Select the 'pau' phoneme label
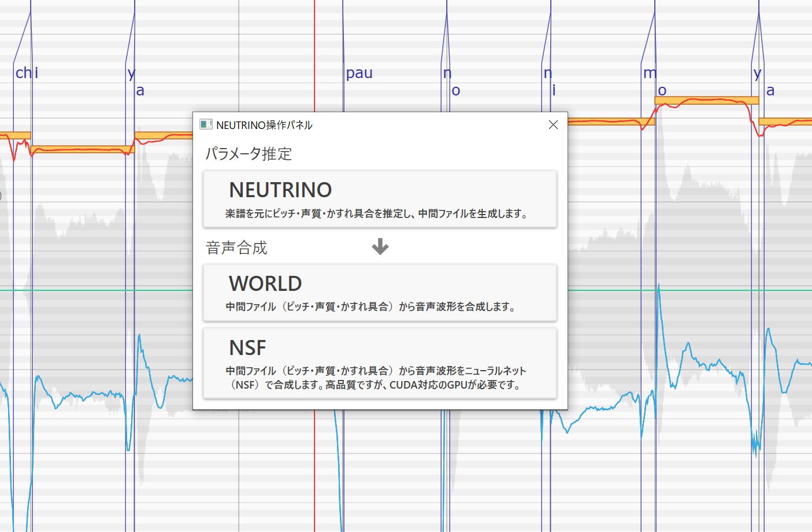 point(359,73)
